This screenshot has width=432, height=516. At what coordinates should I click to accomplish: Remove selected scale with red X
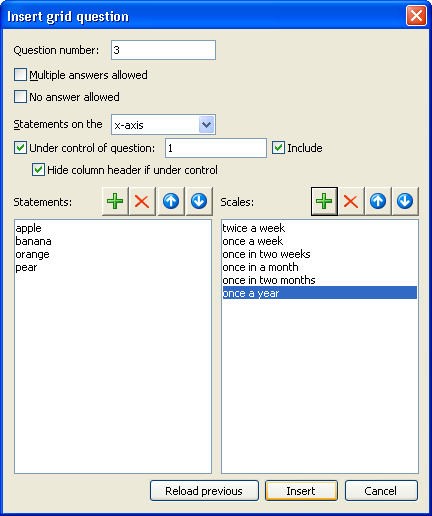pos(351,201)
